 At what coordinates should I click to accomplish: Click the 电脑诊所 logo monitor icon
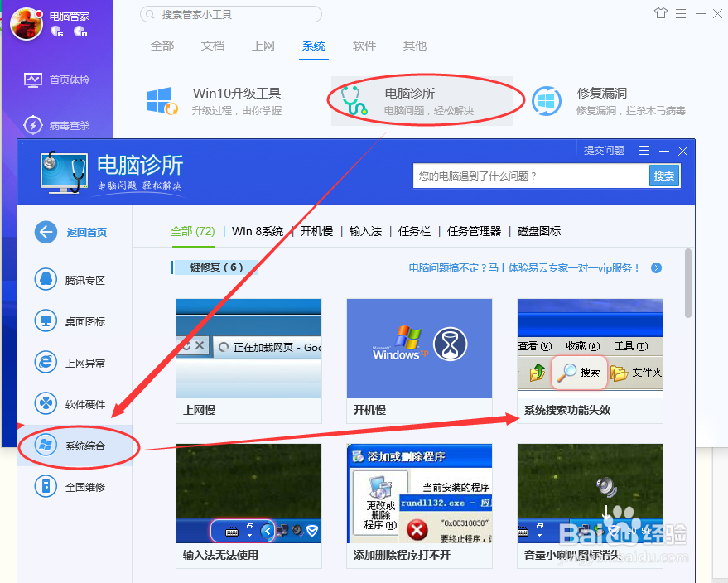tap(64, 172)
